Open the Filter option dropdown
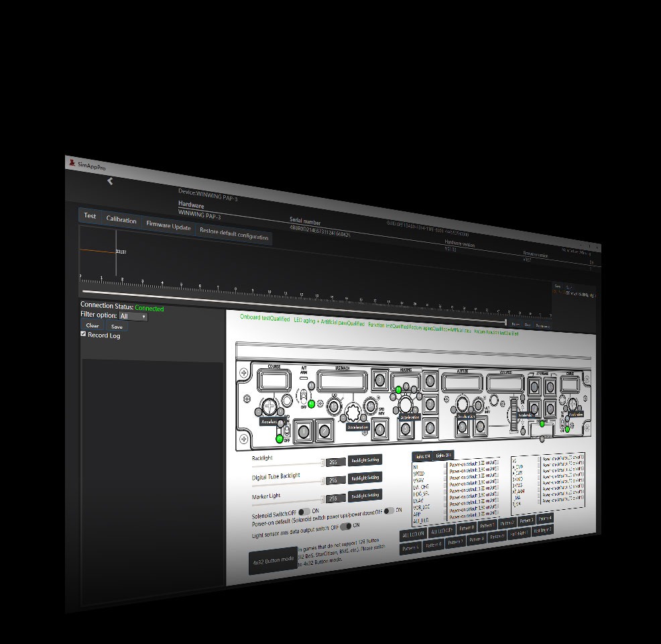This screenshot has width=661, height=644. tap(133, 316)
